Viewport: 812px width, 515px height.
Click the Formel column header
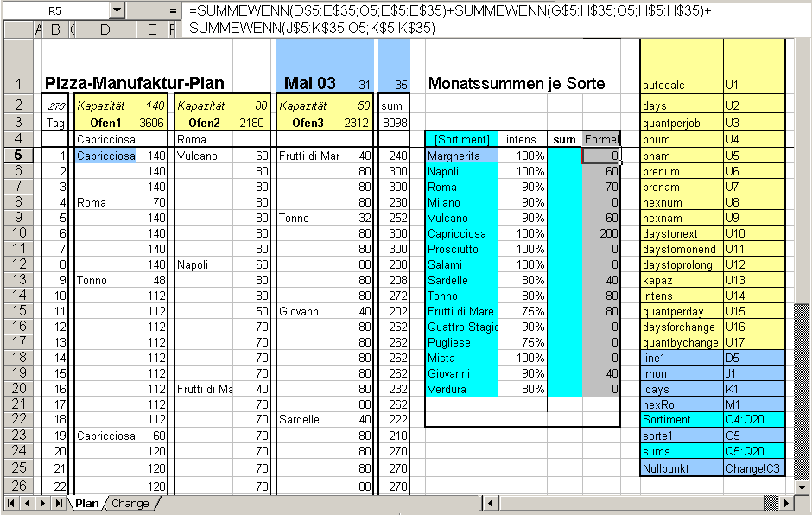click(x=601, y=139)
